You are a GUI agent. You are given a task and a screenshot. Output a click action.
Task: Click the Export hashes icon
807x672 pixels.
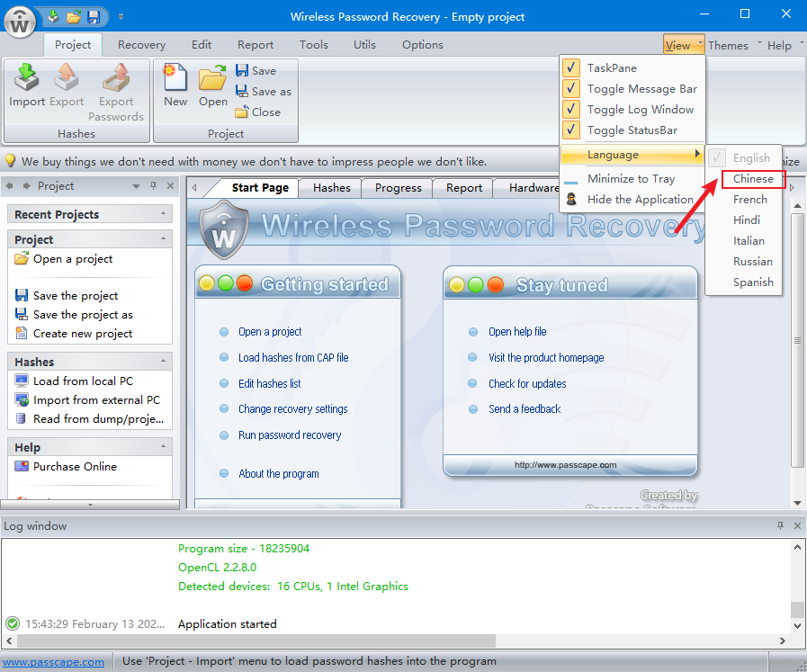pos(67,77)
